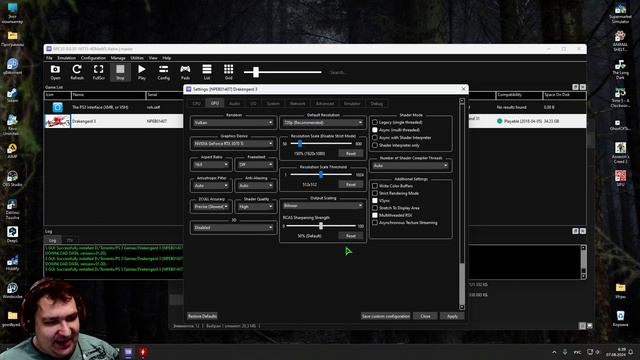Viewport: 640px width, 360px height.
Task: Enable Stretch To Display Area checkbox
Action: click(x=396, y=208)
